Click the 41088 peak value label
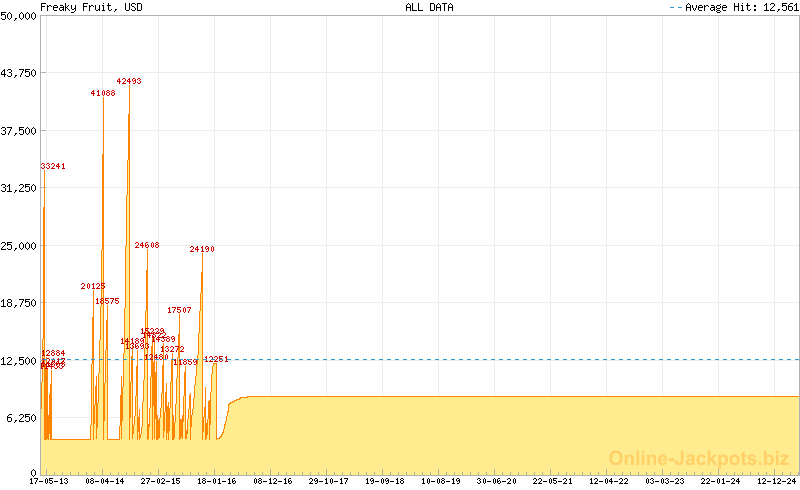 pos(103,93)
